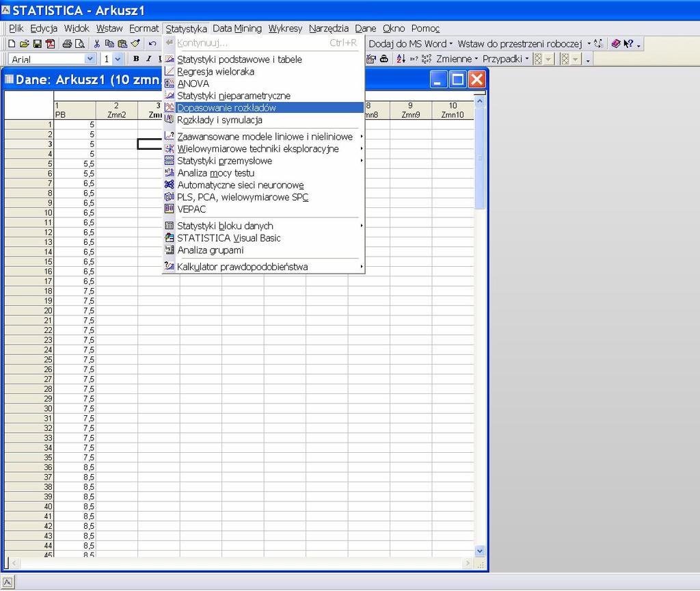Click the Zmn2 column header
The width and height of the screenshot is (700, 591).
116,110
